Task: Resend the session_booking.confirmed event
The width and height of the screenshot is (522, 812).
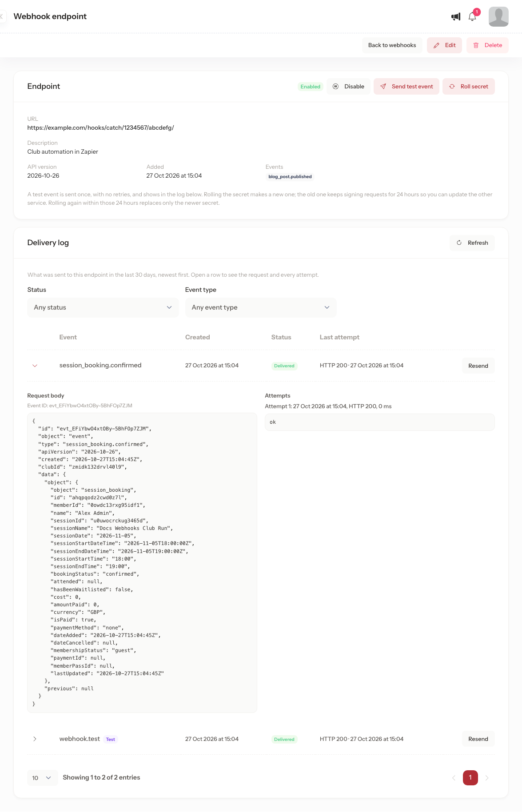Action: tap(478, 366)
